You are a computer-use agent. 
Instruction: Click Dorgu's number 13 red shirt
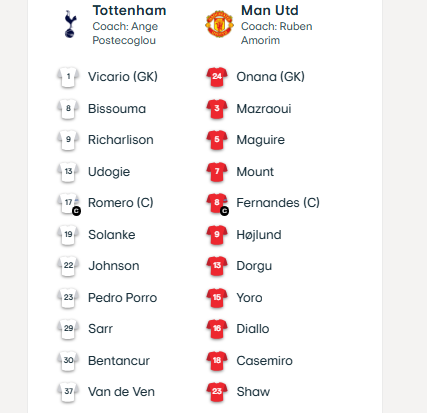(x=217, y=266)
